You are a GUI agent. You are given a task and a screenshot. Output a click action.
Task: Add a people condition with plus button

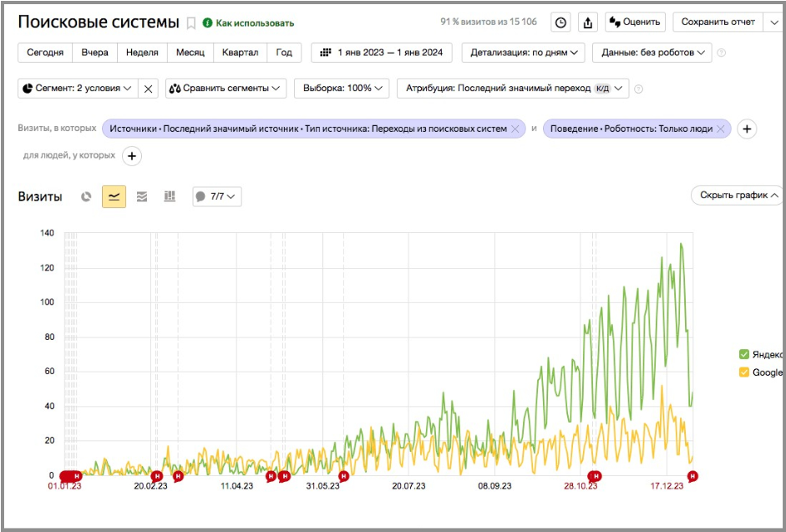[132, 156]
